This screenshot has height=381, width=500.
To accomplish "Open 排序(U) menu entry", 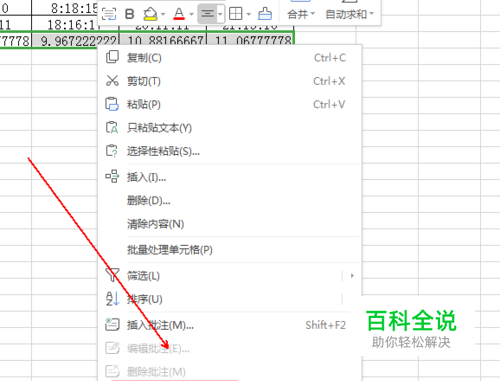I will click(230, 299).
